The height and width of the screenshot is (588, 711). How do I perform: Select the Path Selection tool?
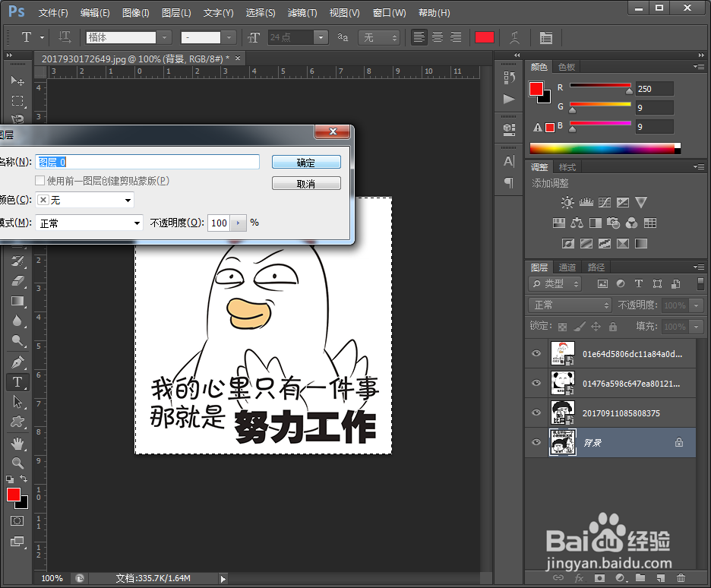(17, 402)
